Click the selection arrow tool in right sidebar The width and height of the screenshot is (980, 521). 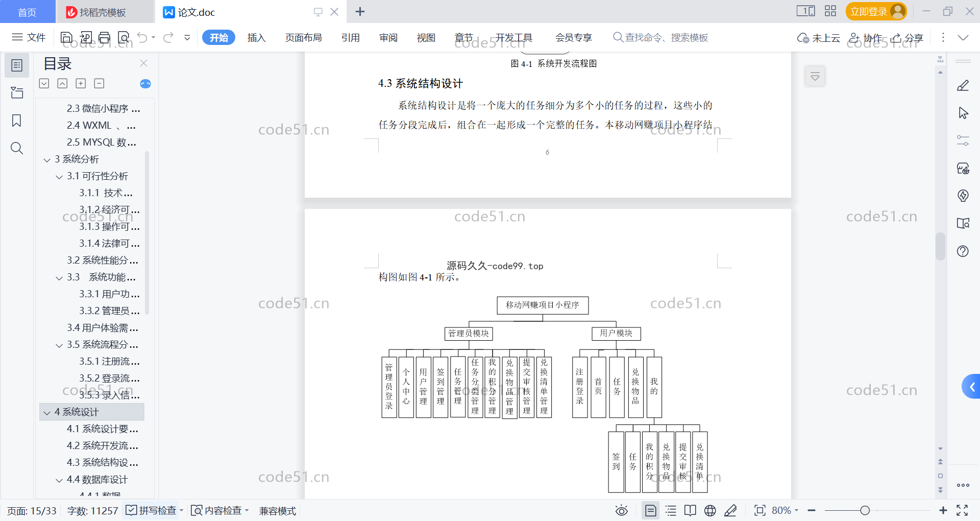click(x=963, y=113)
